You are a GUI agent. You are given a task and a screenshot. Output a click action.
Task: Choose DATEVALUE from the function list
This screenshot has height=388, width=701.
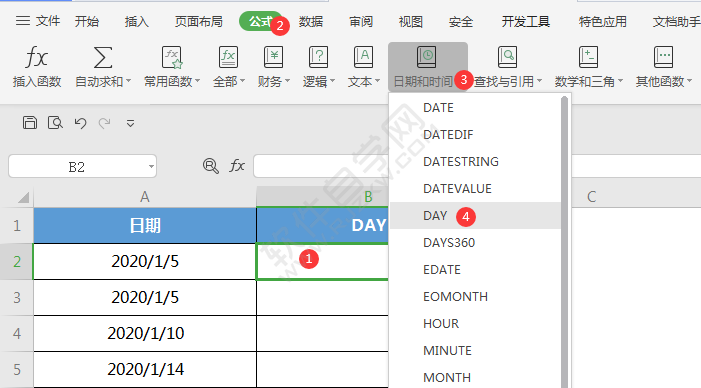tap(475, 189)
